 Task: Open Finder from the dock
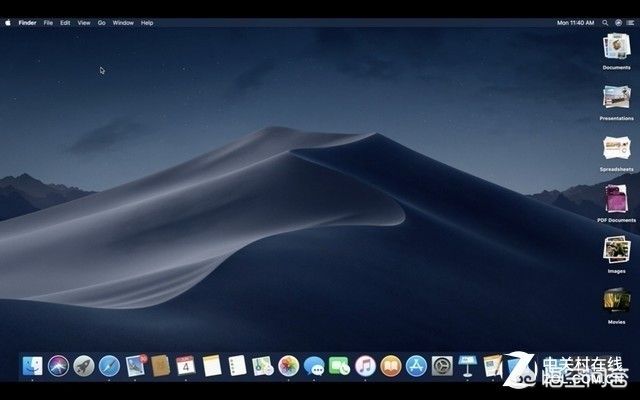coord(32,365)
